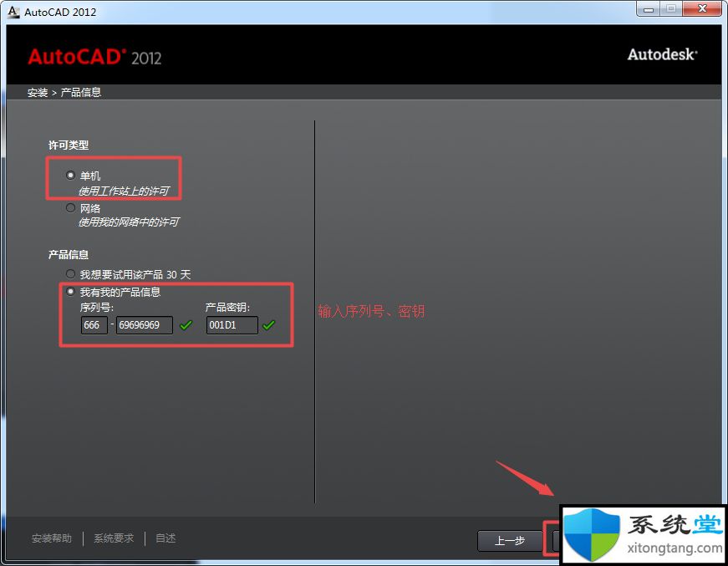Click the 上一步 back button
Viewport: 728px width, 566px height.
tap(510, 540)
